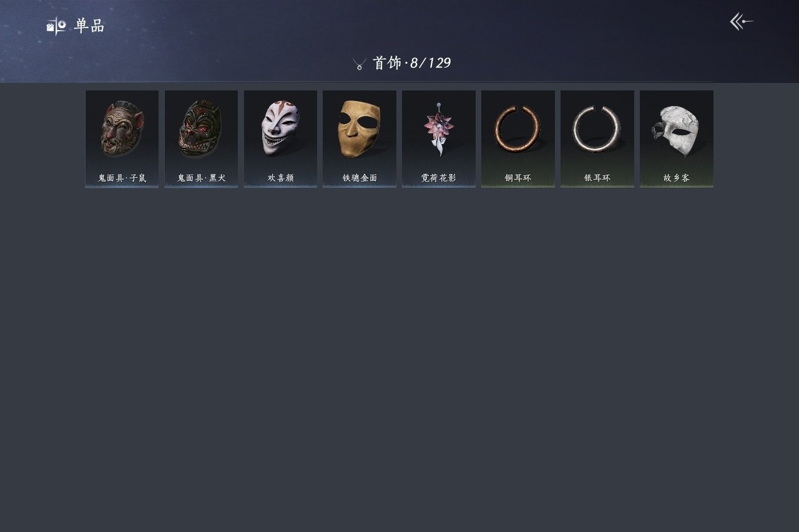
Task: Select the pink lotus 霓荷花影 ornament image
Action: pyautogui.click(x=439, y=129)
